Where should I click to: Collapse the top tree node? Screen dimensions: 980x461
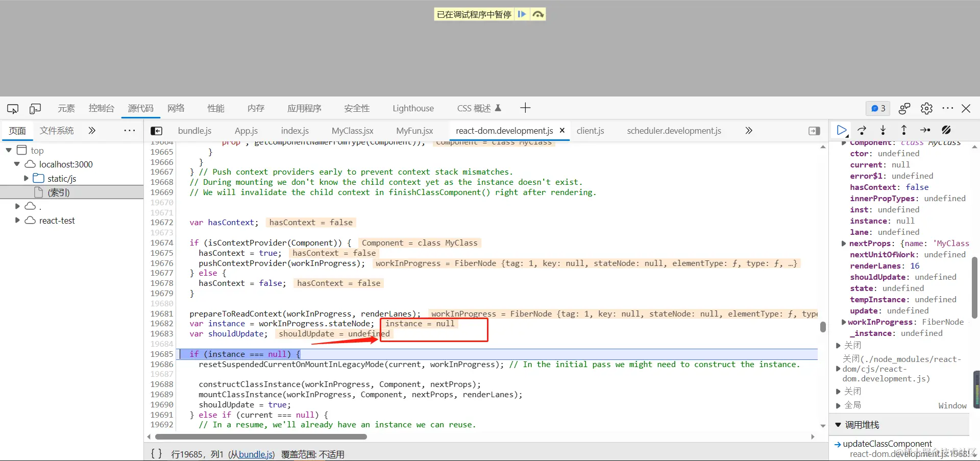pos(9,150)
